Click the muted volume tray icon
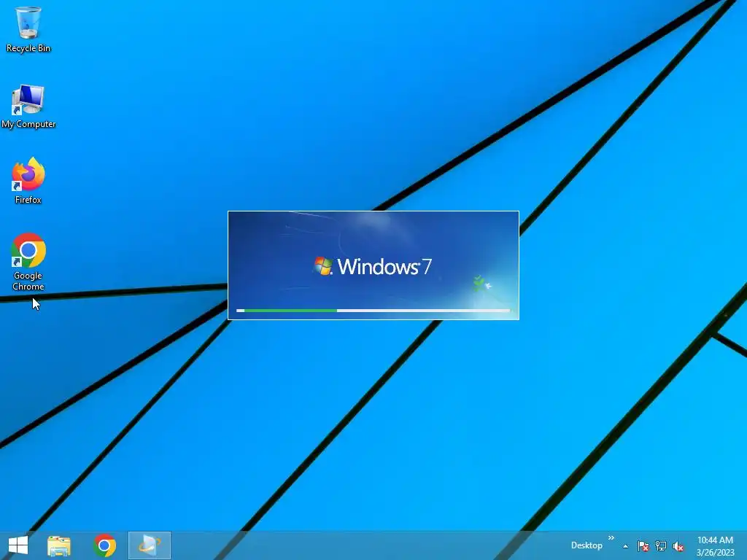This screenshot has height=560, width=747. tap(678, 546)
